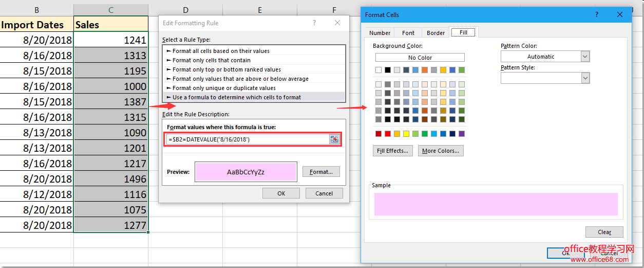Click the No Color button
The width and height of the screenshot is (644, 268).
point(420,58)
